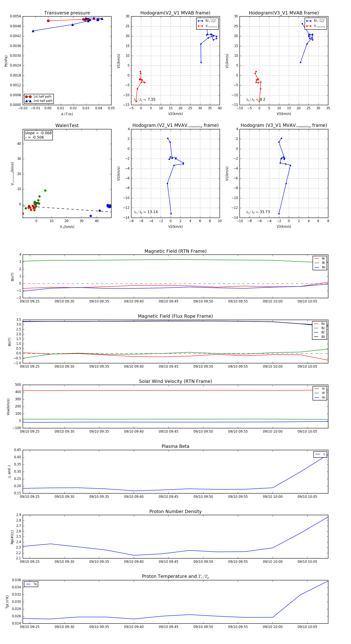Click the ratio value '7.35'

(x=151, y=100)
